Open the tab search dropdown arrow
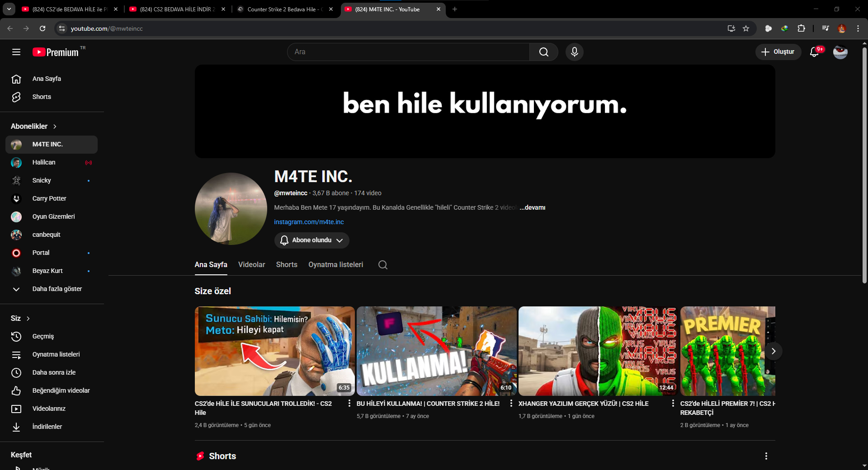Screen dimensions: 868x470 [9, 9]
